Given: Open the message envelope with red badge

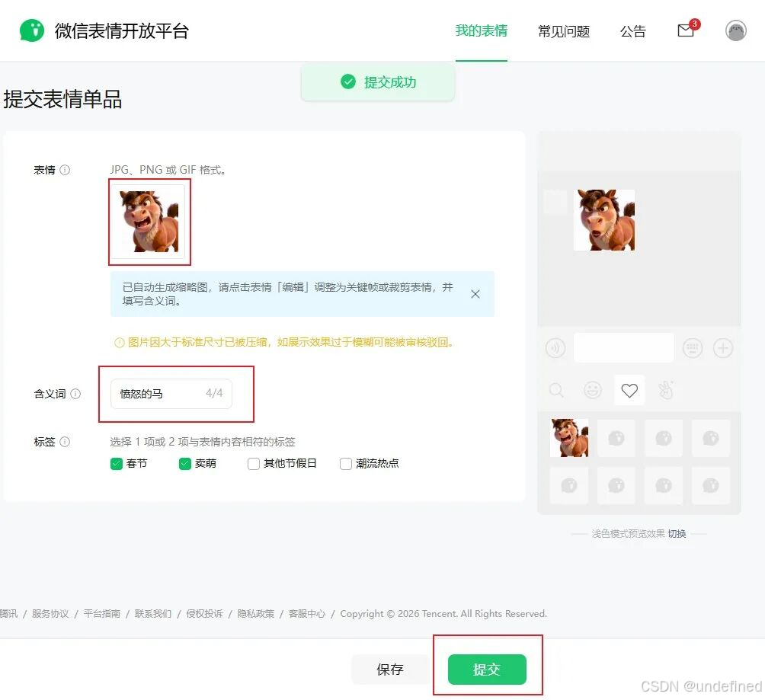Looking at the screenshot, I should tap(684, 30).
